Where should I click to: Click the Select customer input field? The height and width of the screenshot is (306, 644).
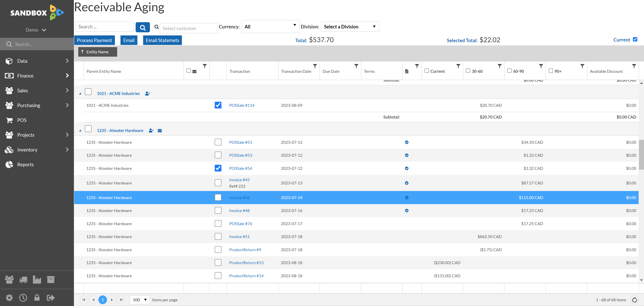pos(189,28)
